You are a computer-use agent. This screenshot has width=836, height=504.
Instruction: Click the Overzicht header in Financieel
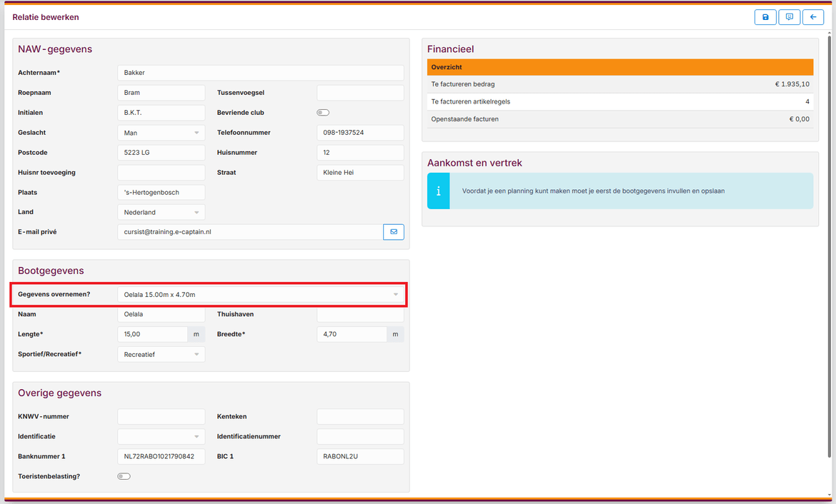pos(619,67)
